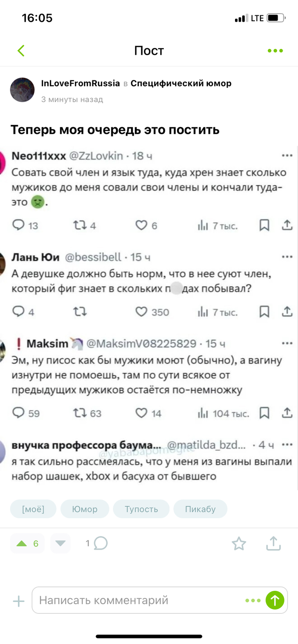298x644 pixels.
Task: Tap heart icon on Лань Юи tweet
Action: [x=141, y=312]
